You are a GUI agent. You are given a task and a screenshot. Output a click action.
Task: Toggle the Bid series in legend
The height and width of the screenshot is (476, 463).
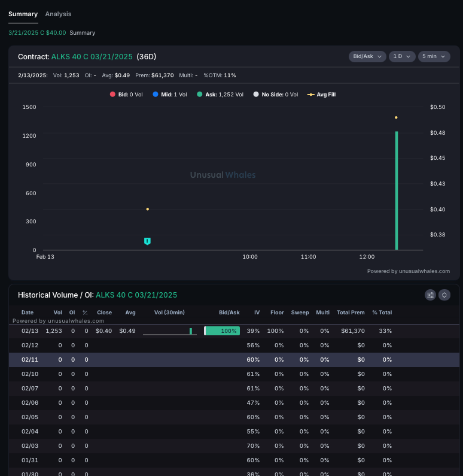point(126,95)
